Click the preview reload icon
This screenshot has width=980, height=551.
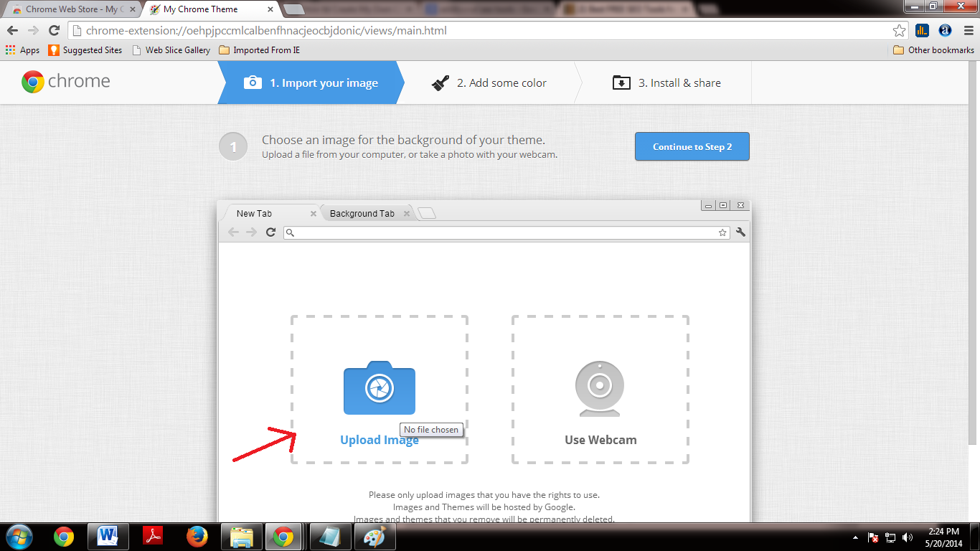pyautogui.click(x=270, y=232)
